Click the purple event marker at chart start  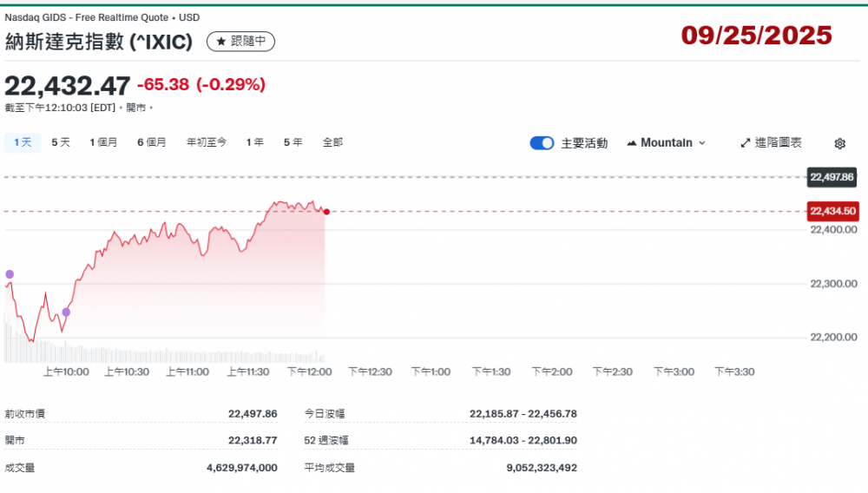[10, 274]
